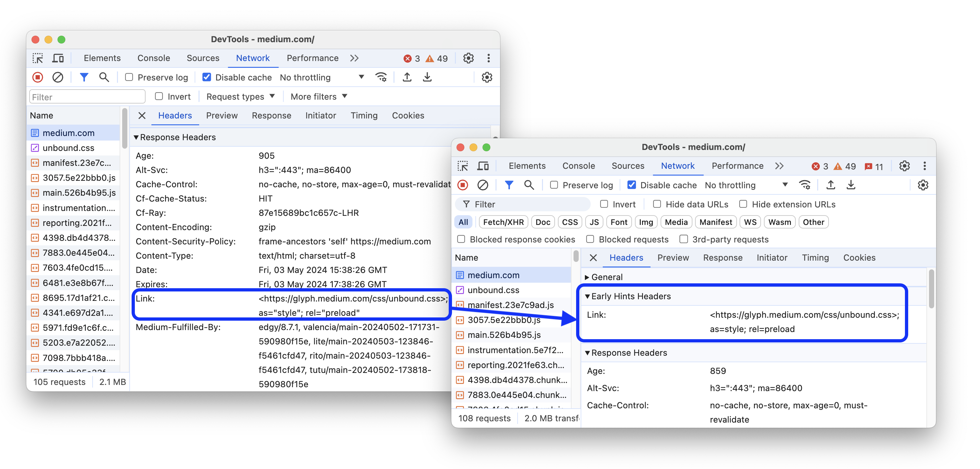Select manifest.23e7c9ad.js network entry

pyautogui.click(x=512, y=305)
